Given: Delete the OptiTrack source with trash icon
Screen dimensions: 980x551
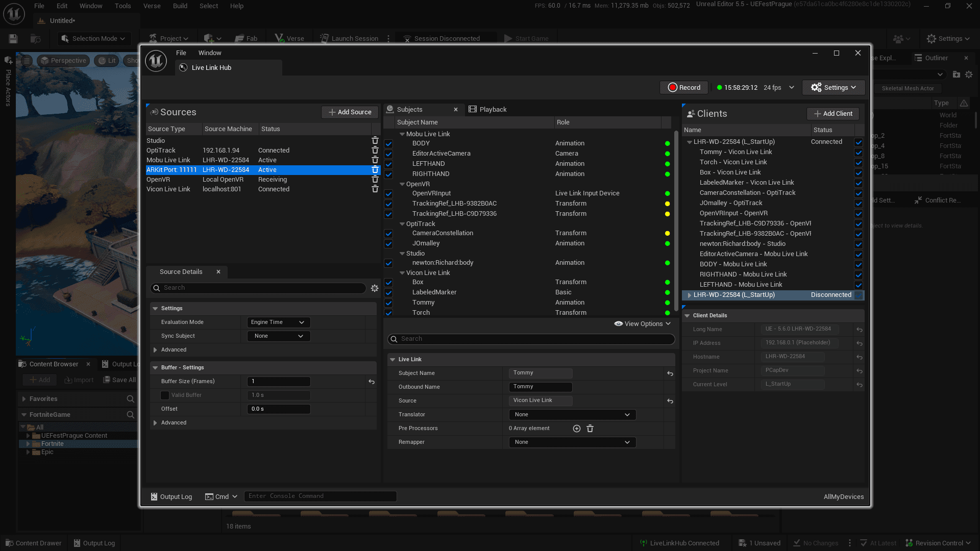Looking at the screenshot, I should (x=375, y=151).
